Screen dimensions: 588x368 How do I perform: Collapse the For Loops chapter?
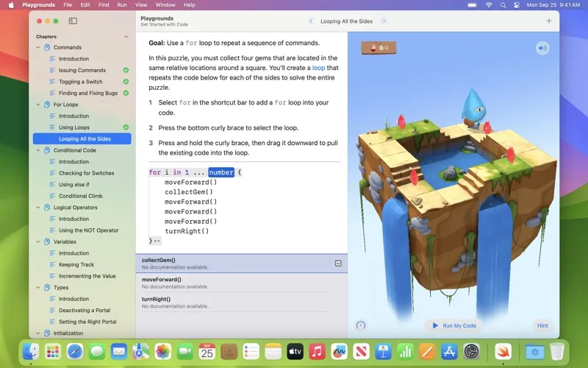coord(38,105)
